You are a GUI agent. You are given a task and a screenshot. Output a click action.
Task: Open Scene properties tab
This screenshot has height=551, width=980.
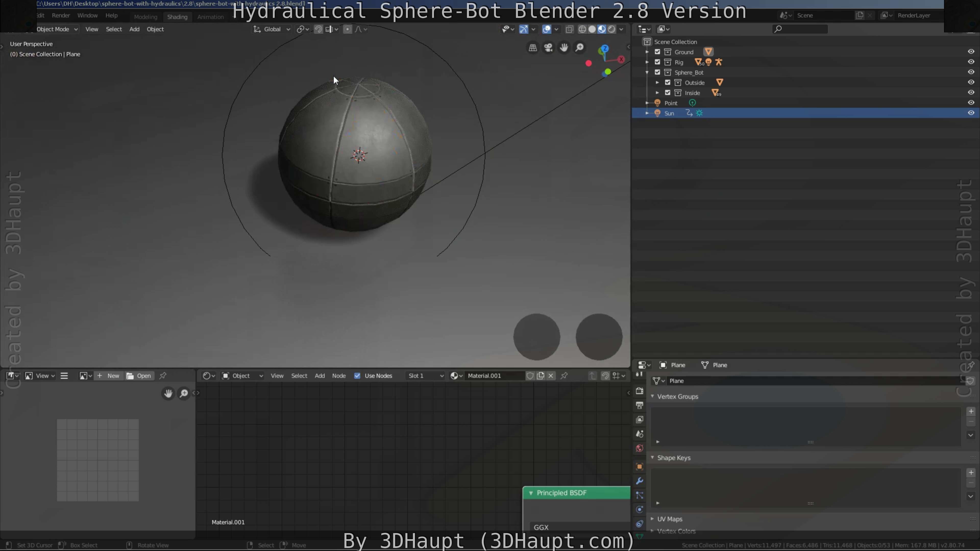coord(640,434)
